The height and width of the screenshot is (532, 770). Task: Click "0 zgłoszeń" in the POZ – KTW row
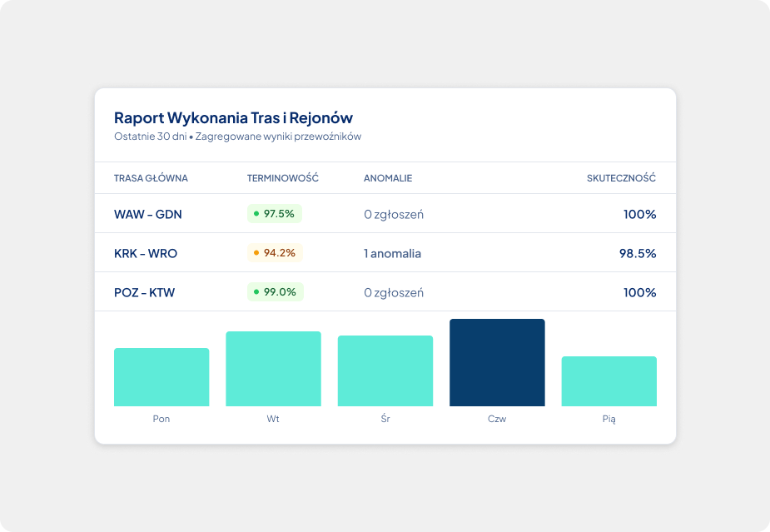pyautogui.click(x=394, y=293)
